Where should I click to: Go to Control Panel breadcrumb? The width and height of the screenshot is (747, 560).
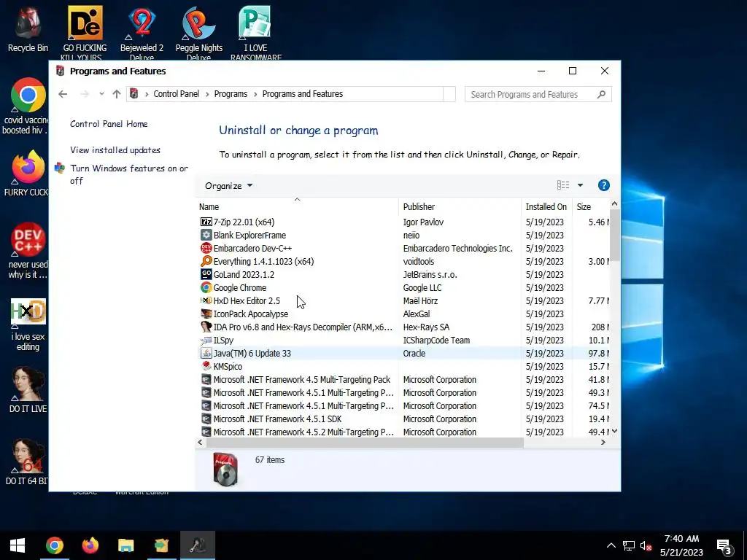[177, 94]
